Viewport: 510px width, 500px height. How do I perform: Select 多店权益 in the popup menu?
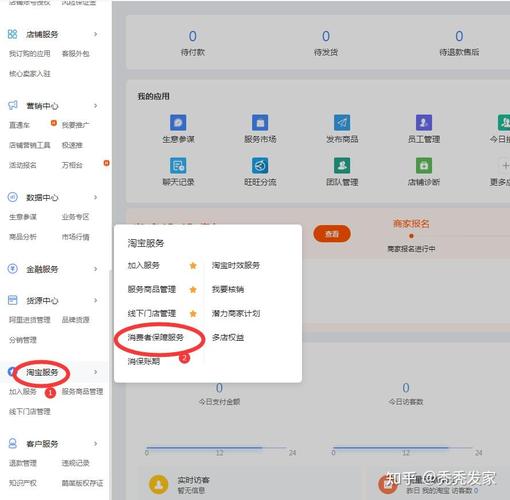228,337
